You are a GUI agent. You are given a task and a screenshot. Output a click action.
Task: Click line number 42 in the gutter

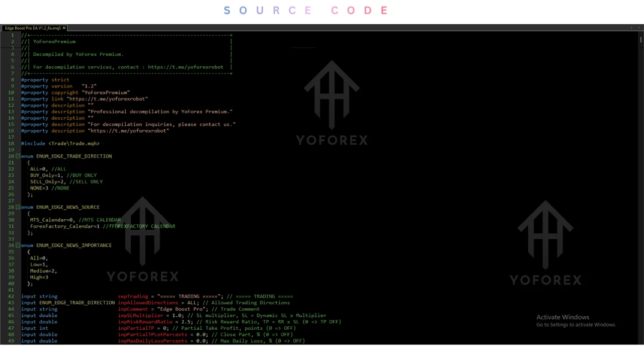click(11, 297)
